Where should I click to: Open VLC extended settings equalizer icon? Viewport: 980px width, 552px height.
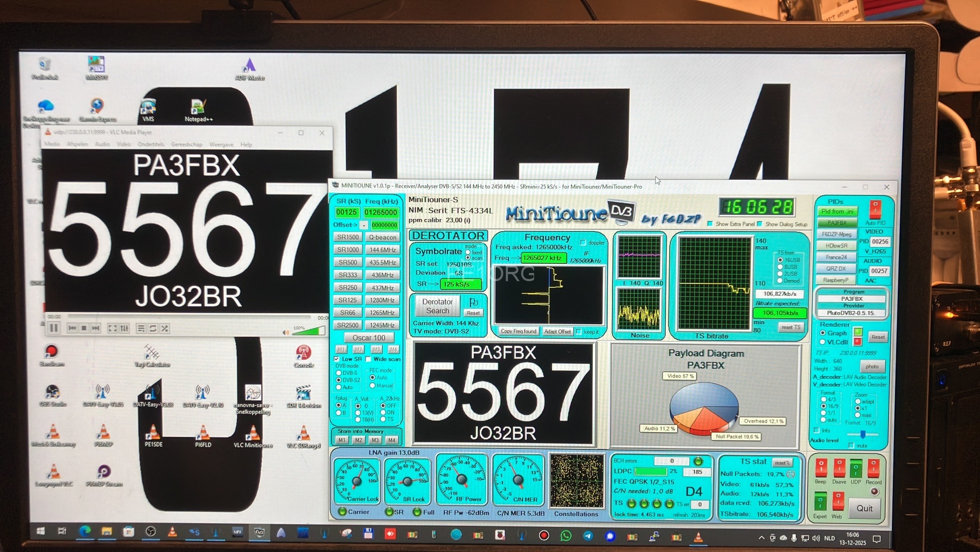click(124, 328)
